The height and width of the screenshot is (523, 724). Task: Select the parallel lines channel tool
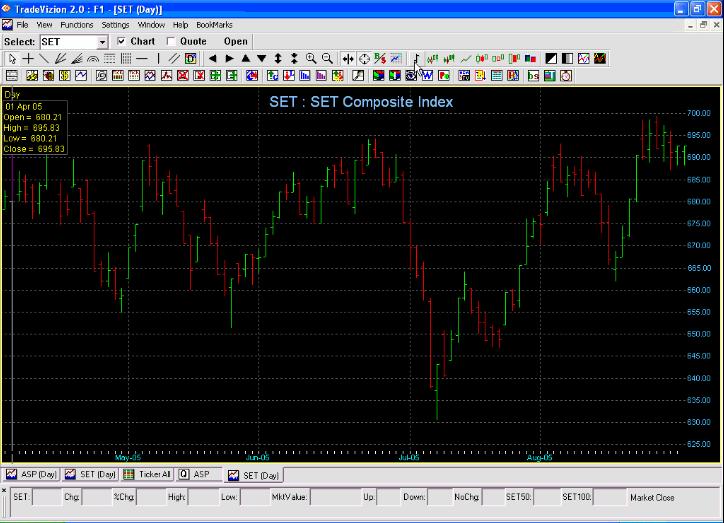coord(174,59)
